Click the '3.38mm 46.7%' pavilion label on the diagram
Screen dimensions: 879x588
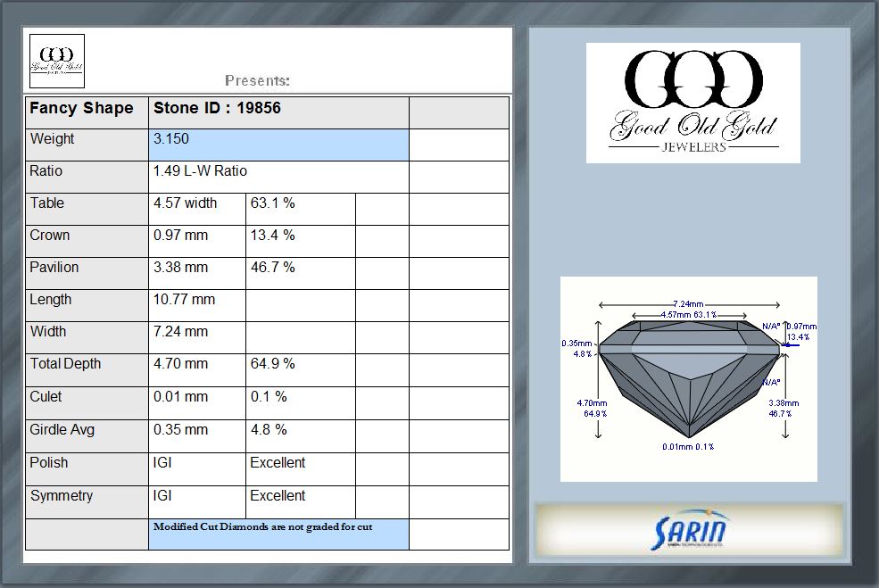tap(784, 408)
